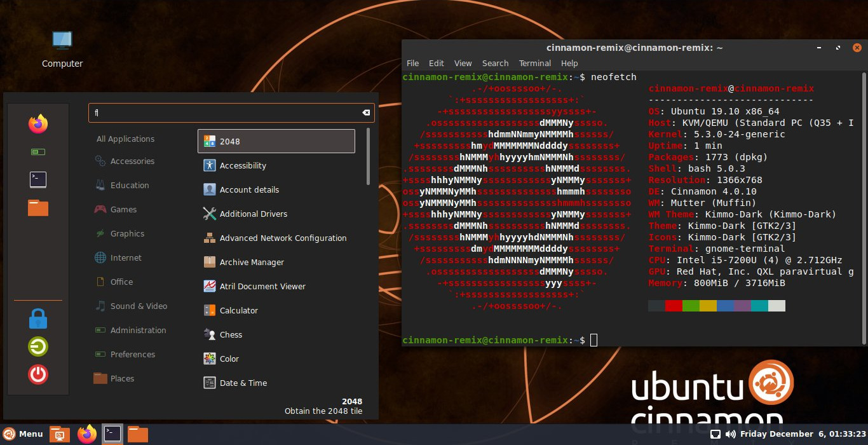Open the network applet in the system tray
Viewport: 868px width, 445px height.
tap(715, 434)
